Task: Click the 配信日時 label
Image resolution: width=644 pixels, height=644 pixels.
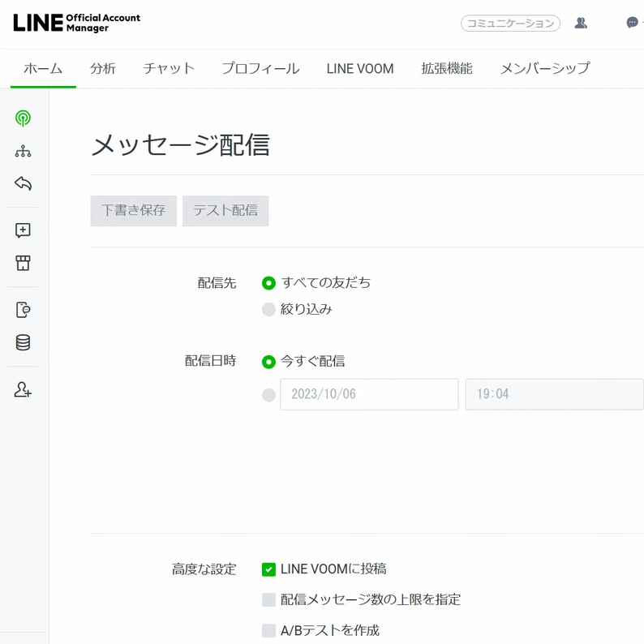Action: (x=210, y=361)
